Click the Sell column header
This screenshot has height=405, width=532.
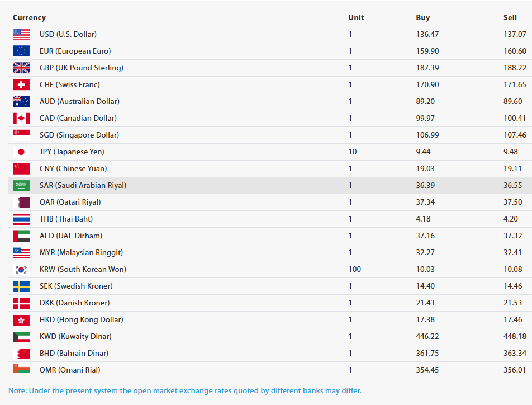pos(510,18)
